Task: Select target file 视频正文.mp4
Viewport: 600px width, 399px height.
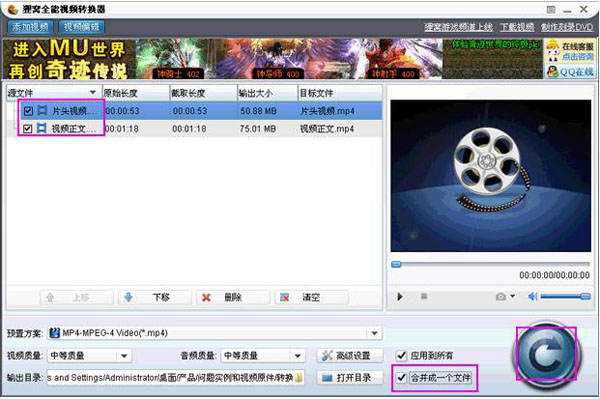Action: pyautogui.click(x=327, y=129)
